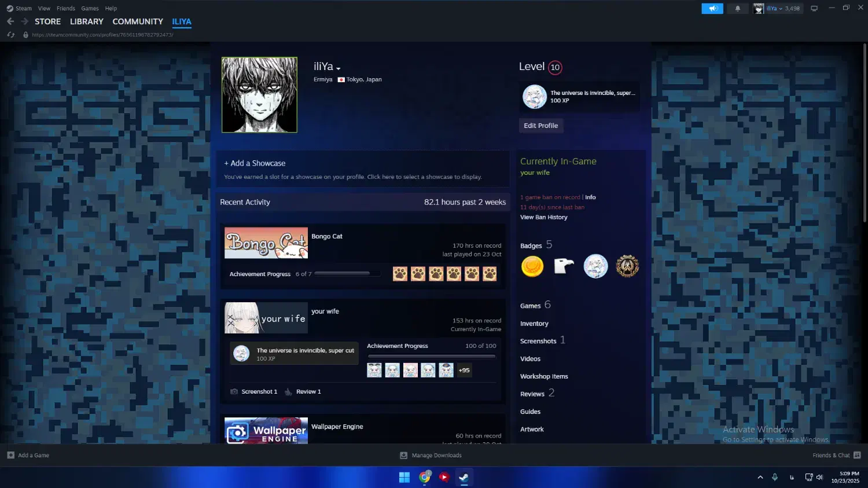868x488 pixels.
Task: Click the Add a Game plus icon
Action: (10, 455)
